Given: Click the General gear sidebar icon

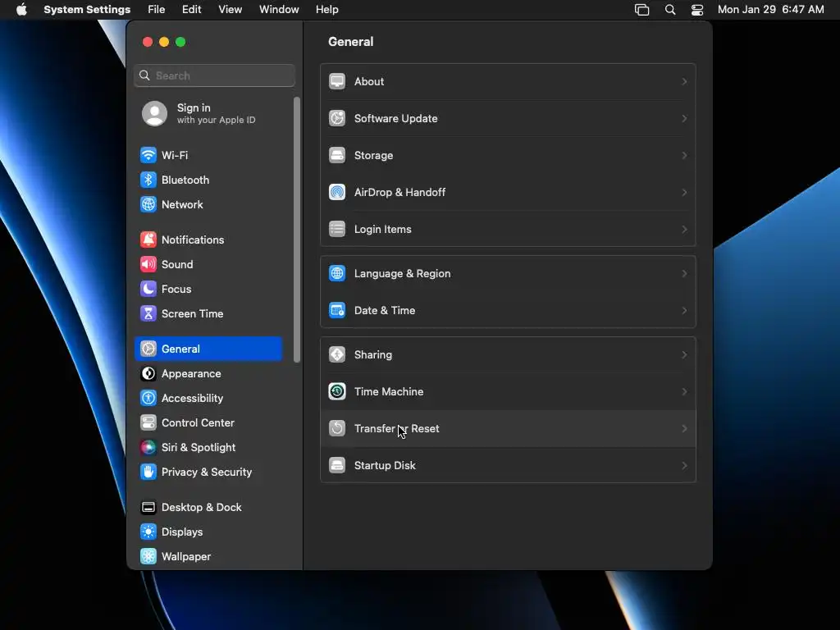Looking at the screenshot, I should (148, 349).
